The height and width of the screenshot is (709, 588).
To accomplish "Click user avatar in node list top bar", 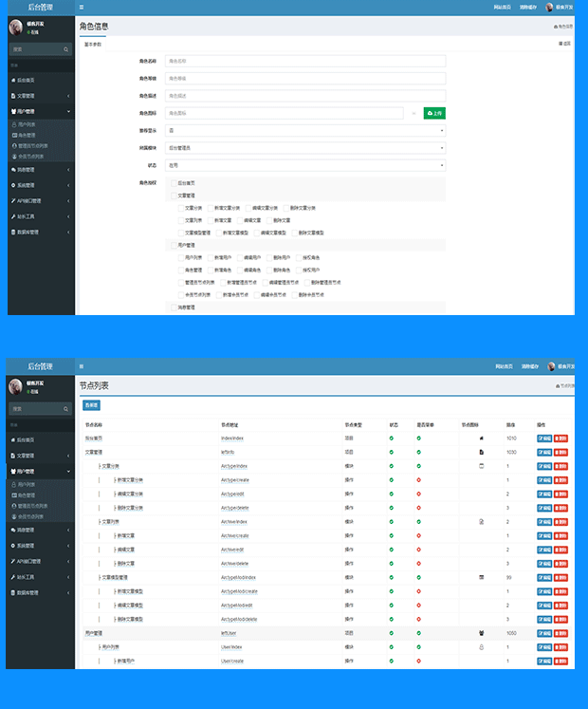I will tap(551, 366).
